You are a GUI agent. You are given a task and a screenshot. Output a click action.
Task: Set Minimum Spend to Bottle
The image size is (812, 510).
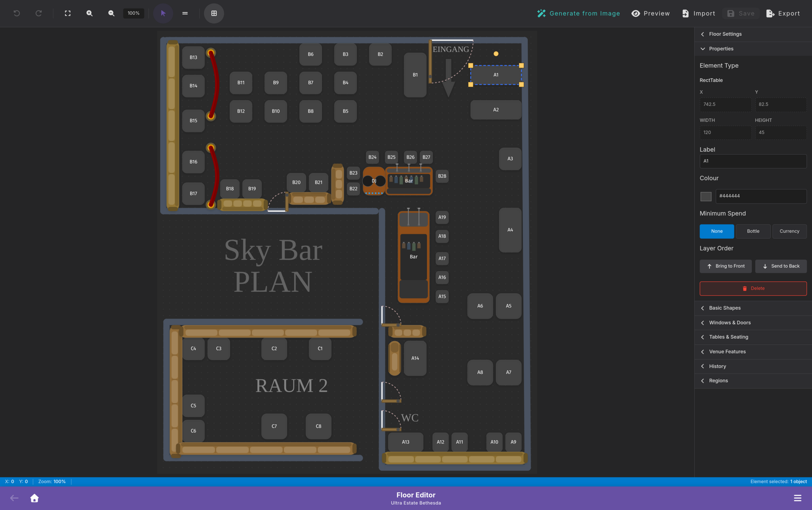coord(753,231)
